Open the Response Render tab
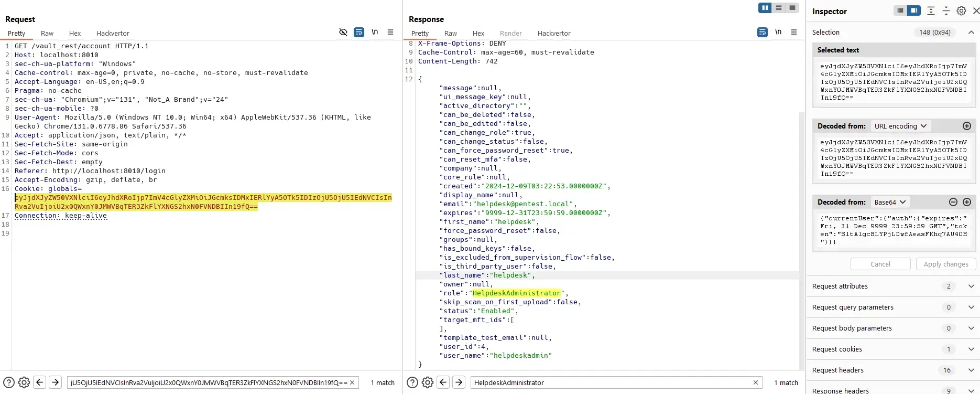Viewport: 980px width, 394px height. tap(511, 33)
